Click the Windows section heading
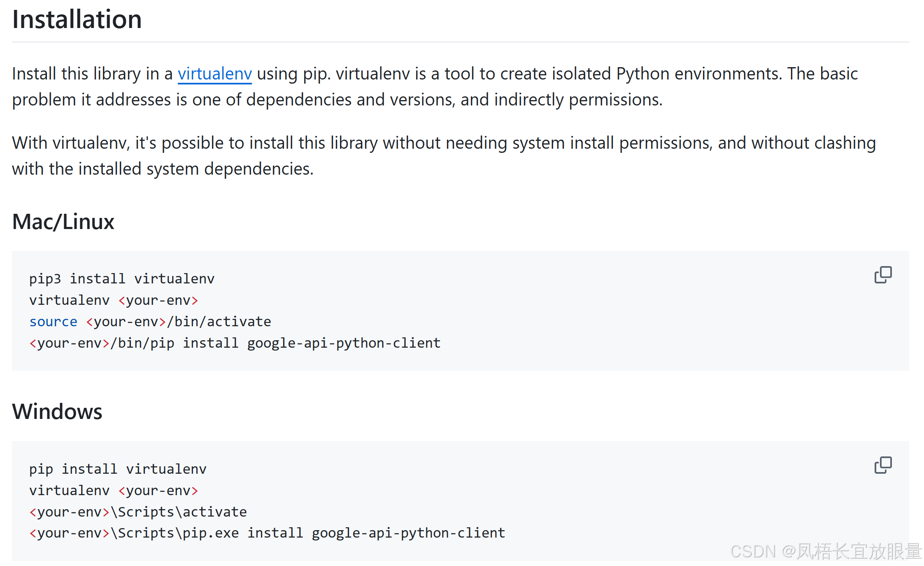The width and height of the screenshot is (924, 566). click(57, 411)
